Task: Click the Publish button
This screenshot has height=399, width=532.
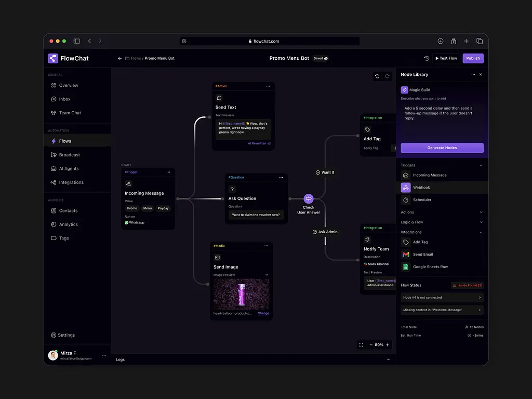Action: [x=472, y=58]
